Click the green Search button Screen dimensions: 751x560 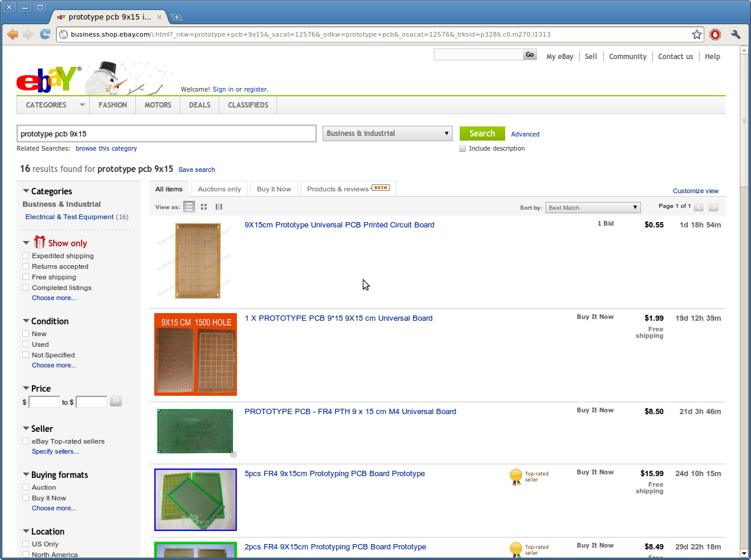point(482,134)
